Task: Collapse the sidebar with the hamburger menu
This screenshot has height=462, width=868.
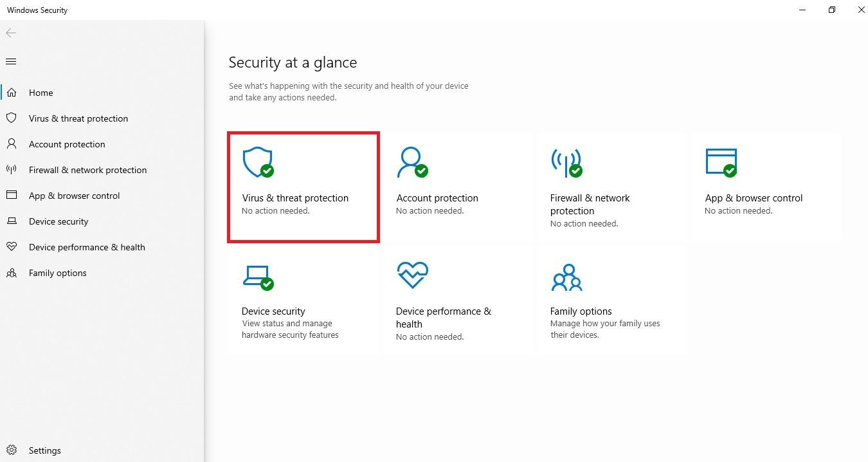Action: [x=10, y=61]
